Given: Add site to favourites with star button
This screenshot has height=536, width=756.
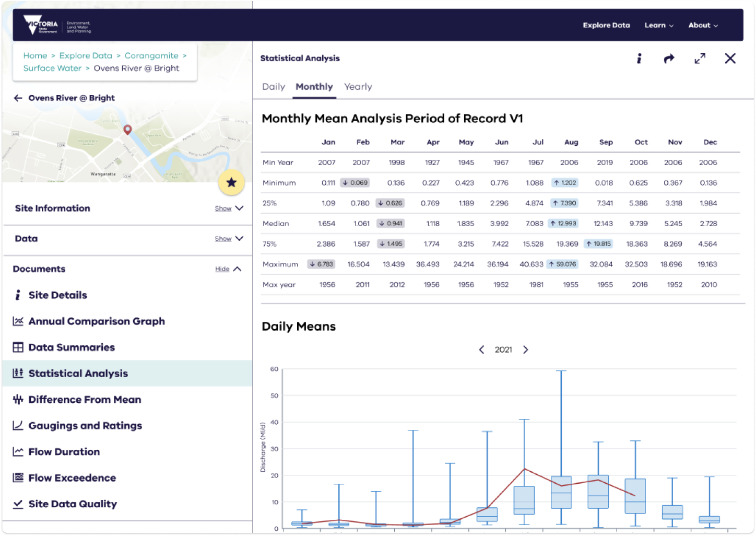Looking at the screenshot, I should 231,182.
